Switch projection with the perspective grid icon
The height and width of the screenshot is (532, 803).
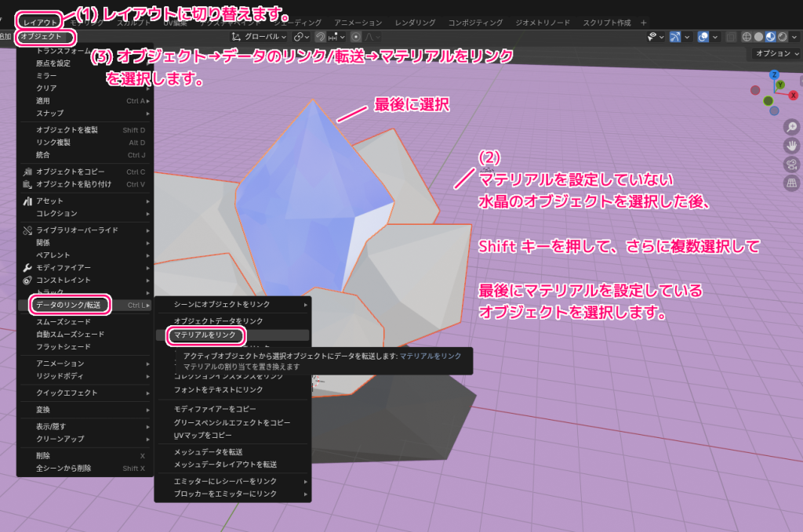tap(790, 183)
